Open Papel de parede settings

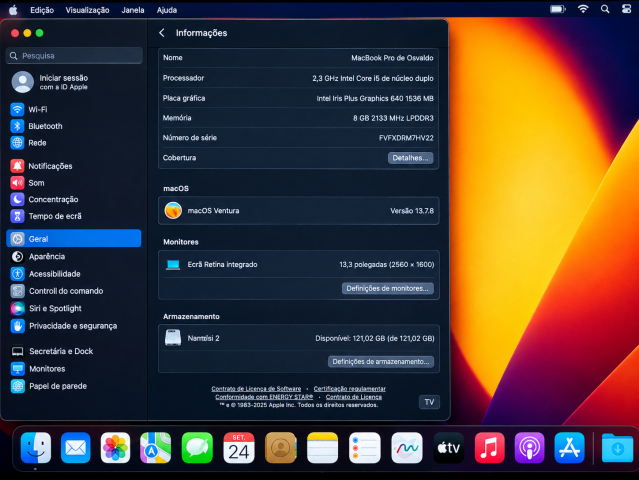74,386
